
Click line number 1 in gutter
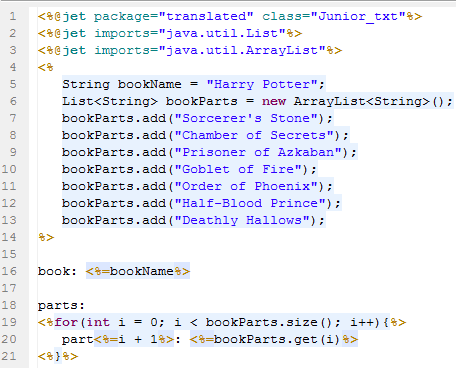13,16
